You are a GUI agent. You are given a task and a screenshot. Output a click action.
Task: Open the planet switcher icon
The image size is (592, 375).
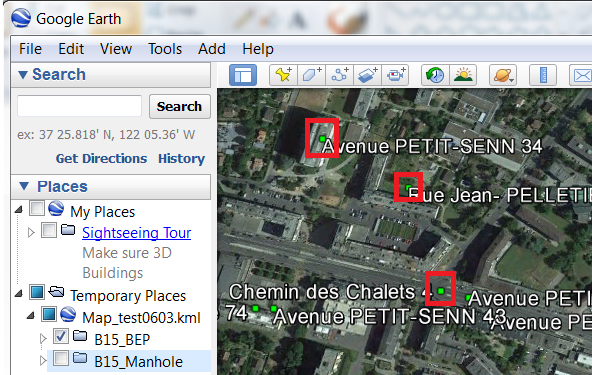(x=503, y=75)
